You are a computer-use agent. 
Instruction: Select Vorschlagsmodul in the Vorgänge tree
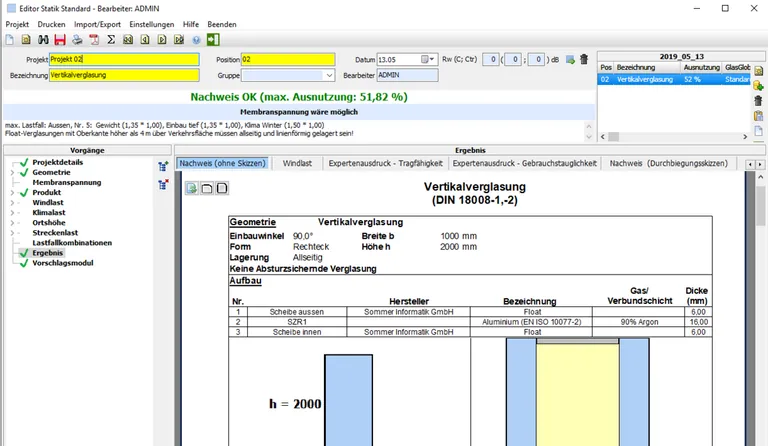[63, 263]
